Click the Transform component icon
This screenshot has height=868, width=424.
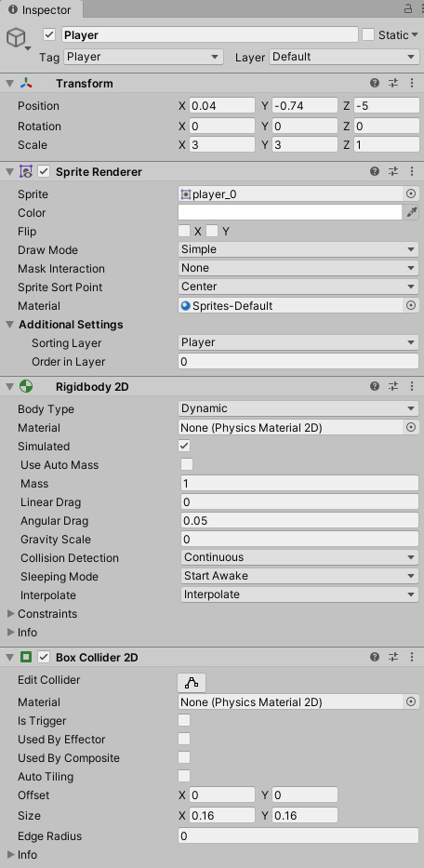(x=26, y=83)
